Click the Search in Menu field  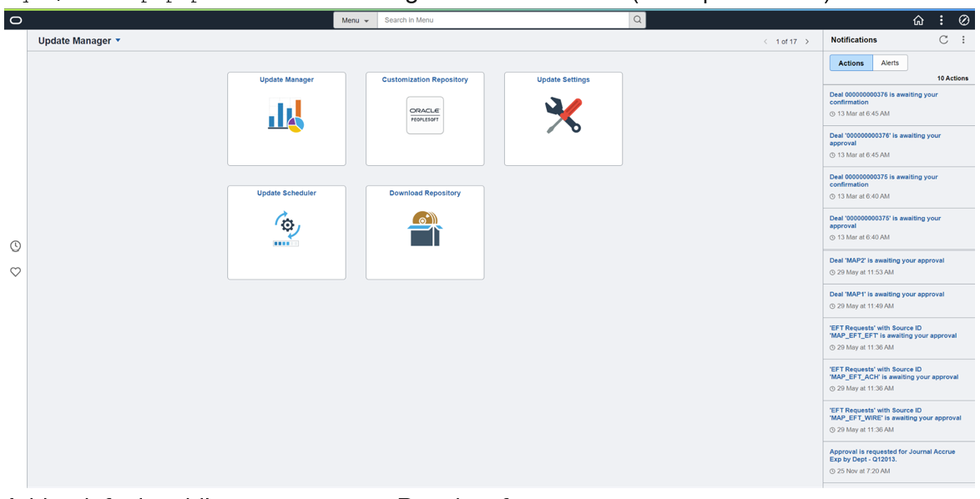click(503, 20)
